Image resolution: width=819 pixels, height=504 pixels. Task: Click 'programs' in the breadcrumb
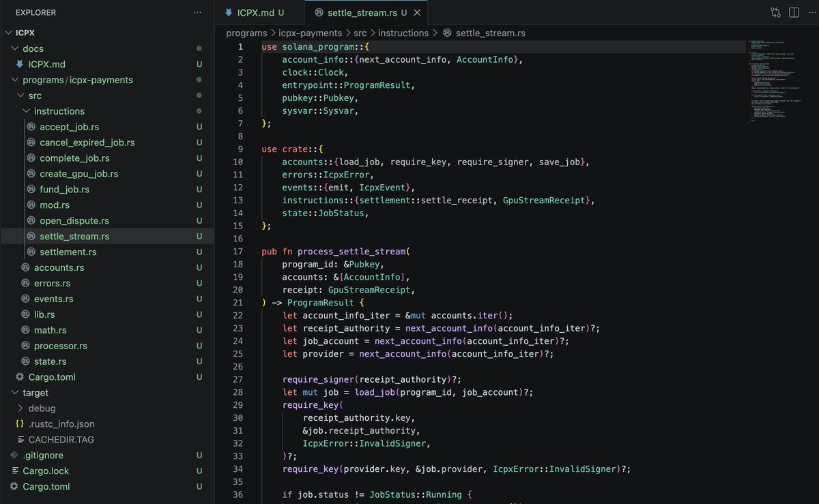click(247, 33)
